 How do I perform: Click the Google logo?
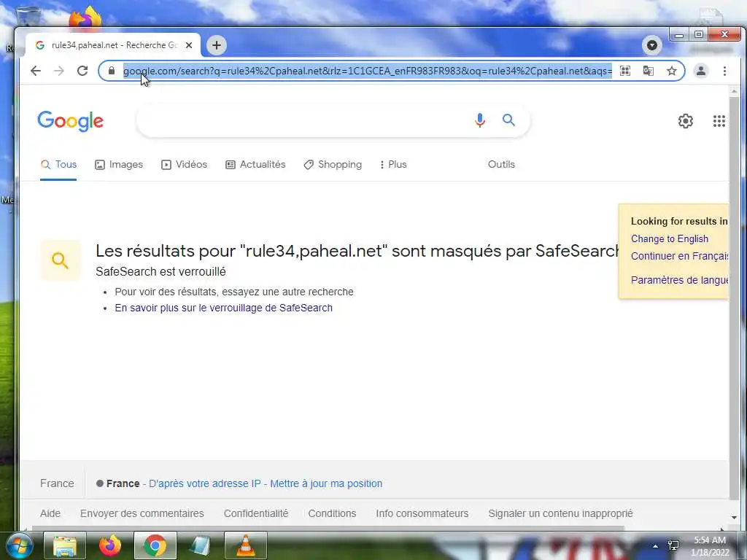tap(71, 121)
